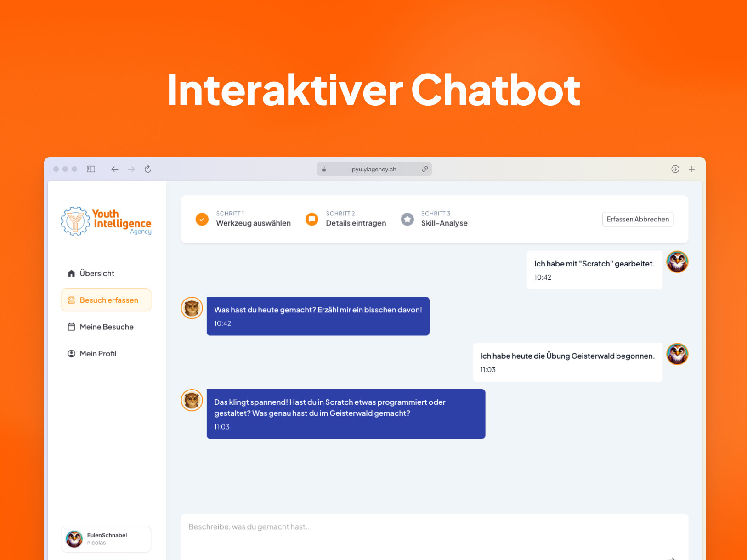
Task: Open Meine Besuche
Action: [x=106, y=327]
